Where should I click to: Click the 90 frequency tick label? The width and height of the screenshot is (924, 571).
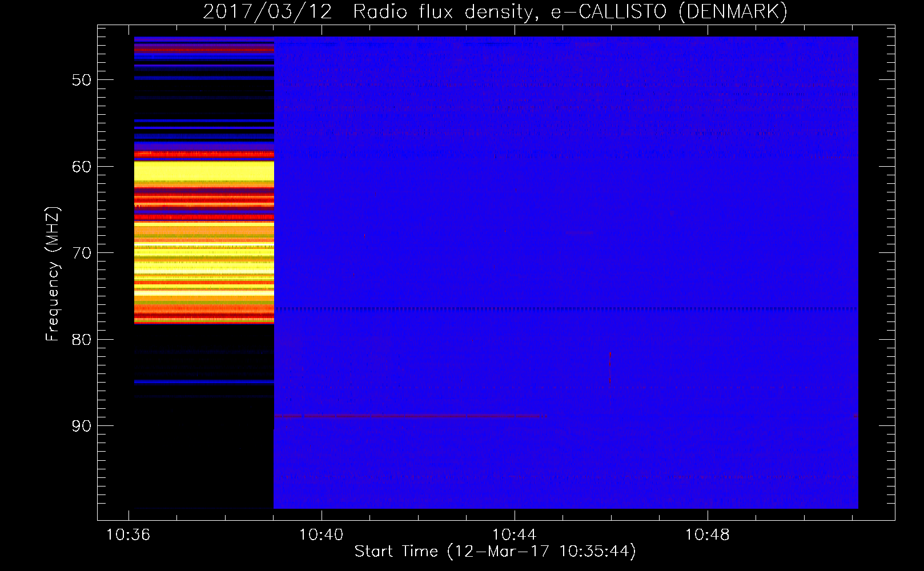coord(82,426)
